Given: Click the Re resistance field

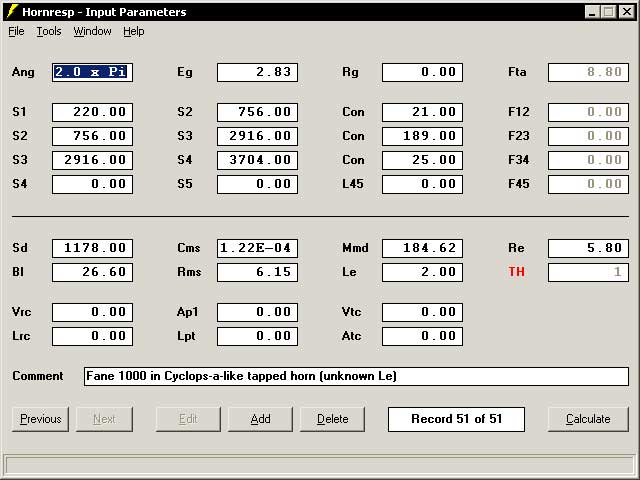Looking at the screenshot, I should 588,248.
